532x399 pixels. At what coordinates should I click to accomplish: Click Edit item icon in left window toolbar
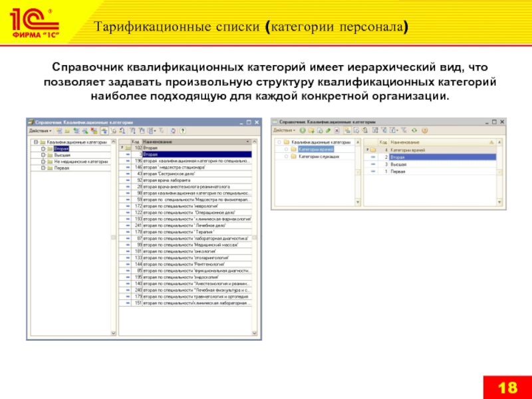[x=86, y=130]
